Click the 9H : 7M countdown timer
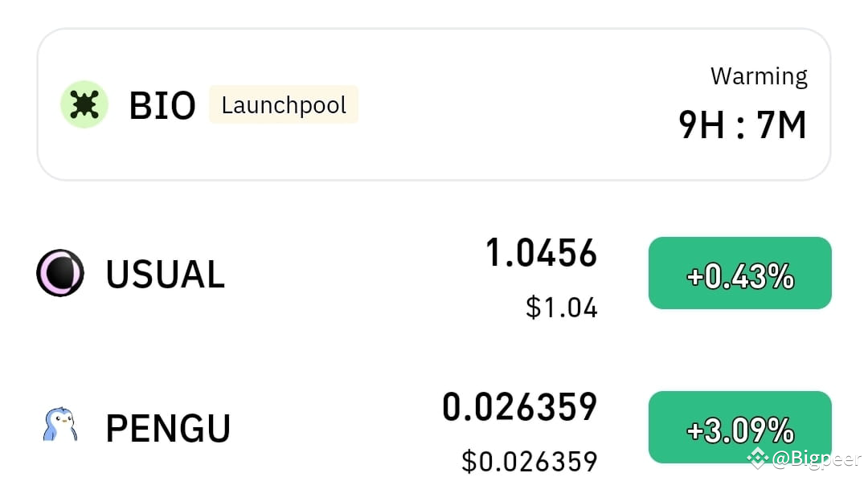The height and width of the screenshot is (477, 868). coord(740,126)
